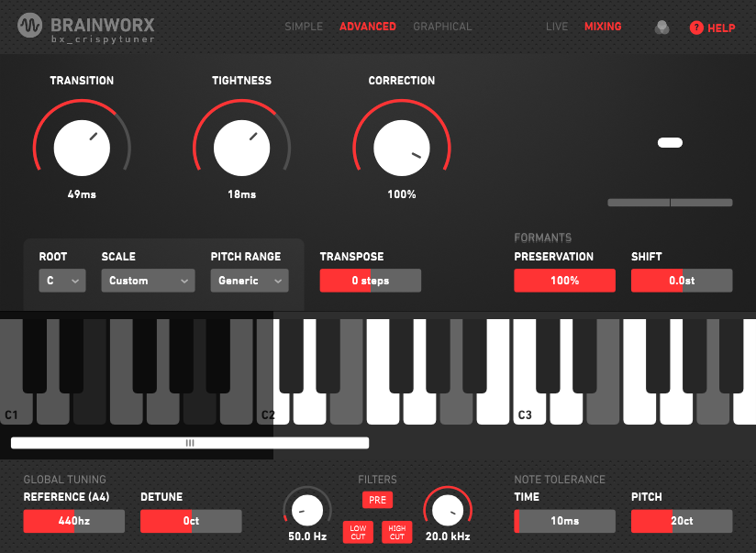
Task: Open the Root key dropdown
Action: [62, 281]
